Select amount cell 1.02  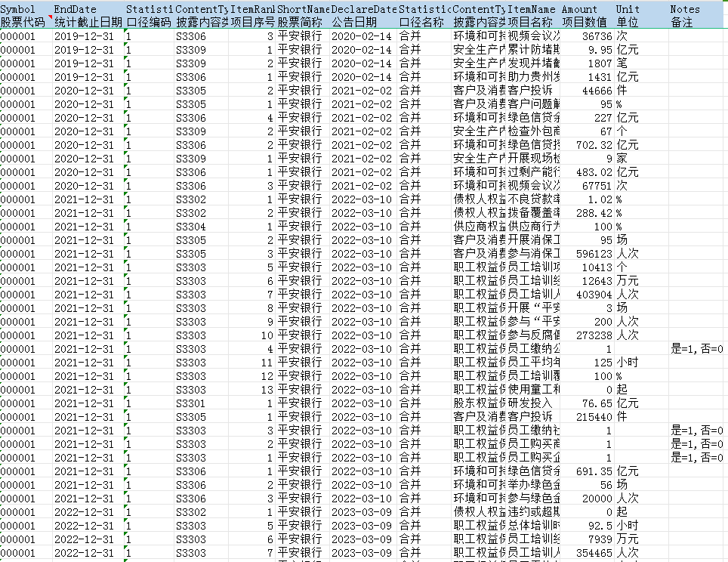click(588, 199)
